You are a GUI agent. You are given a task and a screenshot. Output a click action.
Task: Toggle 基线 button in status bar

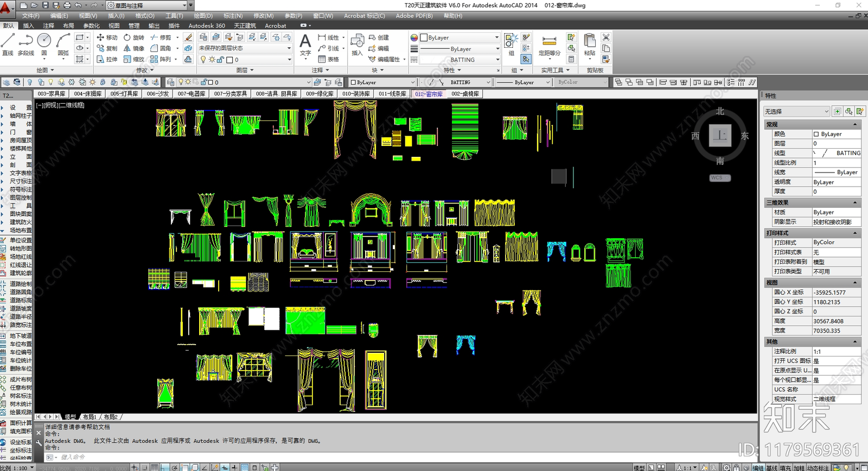(x=771, y=467)
